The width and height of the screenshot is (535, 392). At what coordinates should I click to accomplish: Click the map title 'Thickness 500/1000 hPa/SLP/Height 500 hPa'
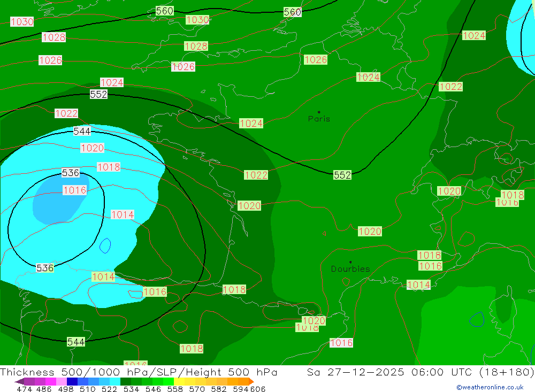pos(139,372)
